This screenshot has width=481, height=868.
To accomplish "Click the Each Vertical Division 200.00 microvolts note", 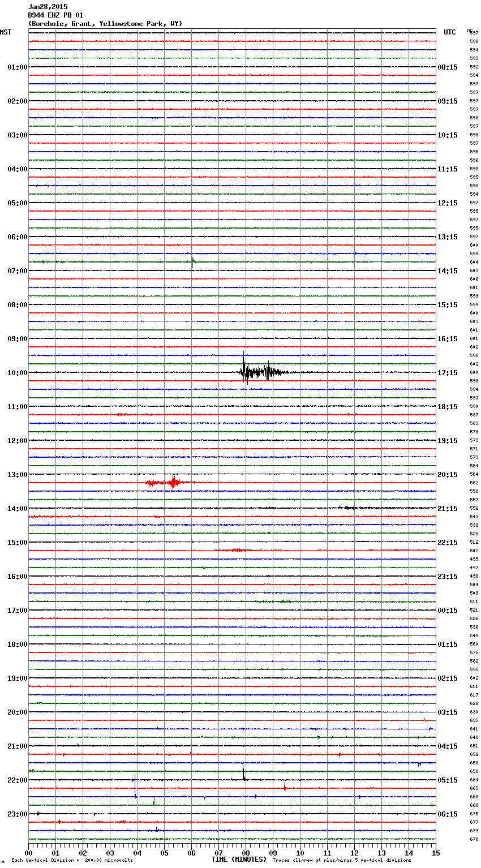I will [72, 860].
